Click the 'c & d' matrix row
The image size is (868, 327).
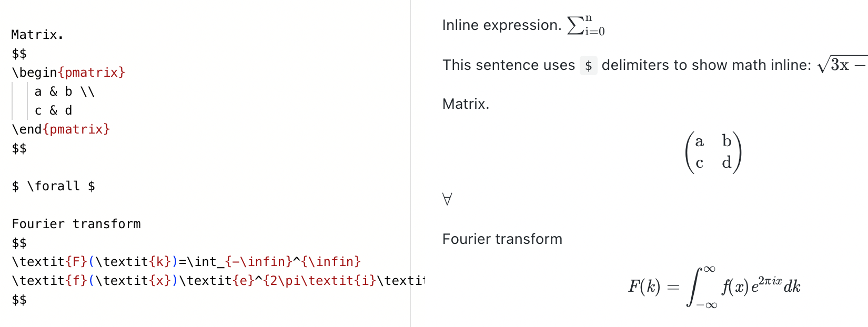coord(53,110)
